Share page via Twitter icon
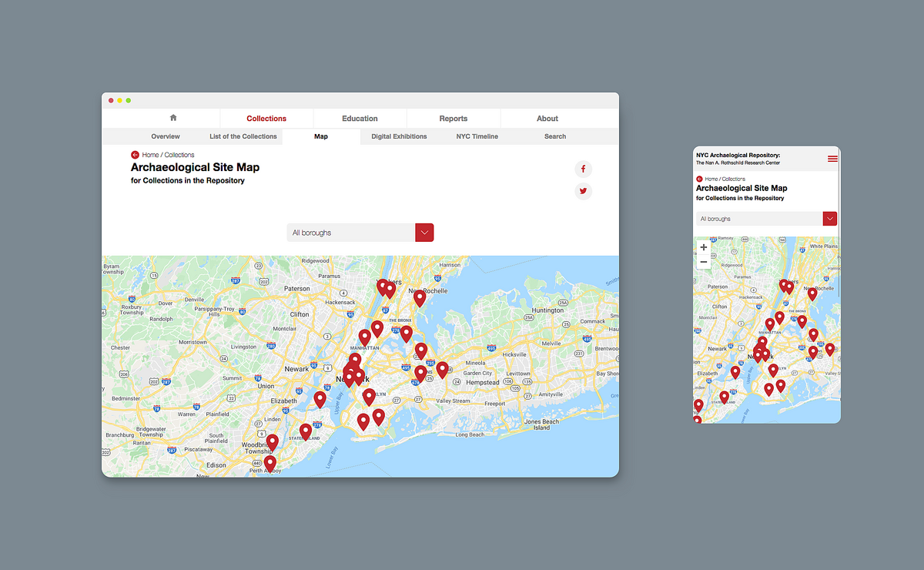This screenshot has height=570, width=924. (x=583, y=191)
